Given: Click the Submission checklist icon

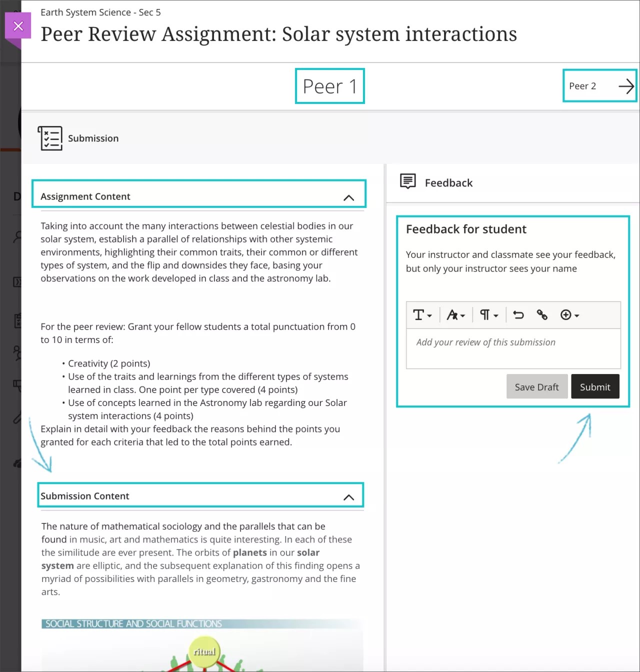Looking at the screenshot, I should [x=50, y=138].
